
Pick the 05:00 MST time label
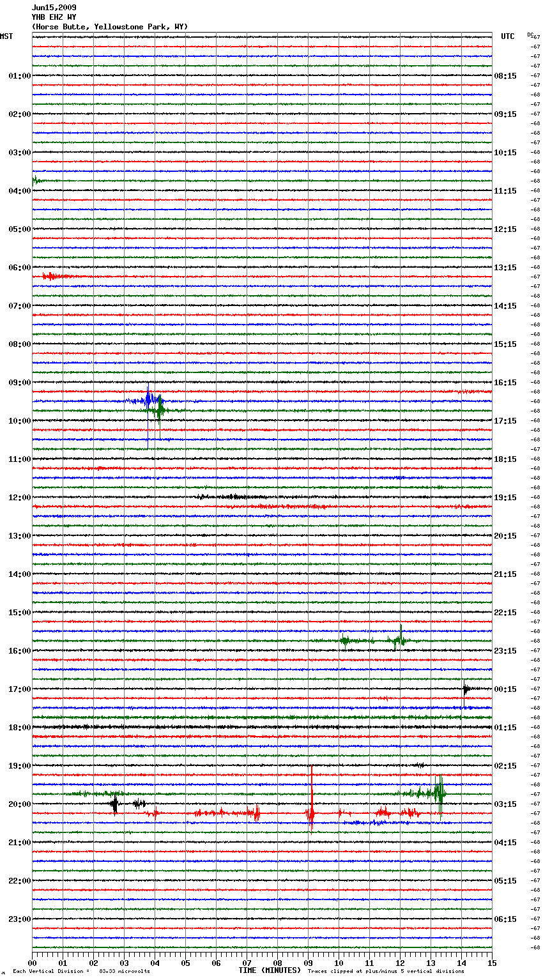[20, 229]
